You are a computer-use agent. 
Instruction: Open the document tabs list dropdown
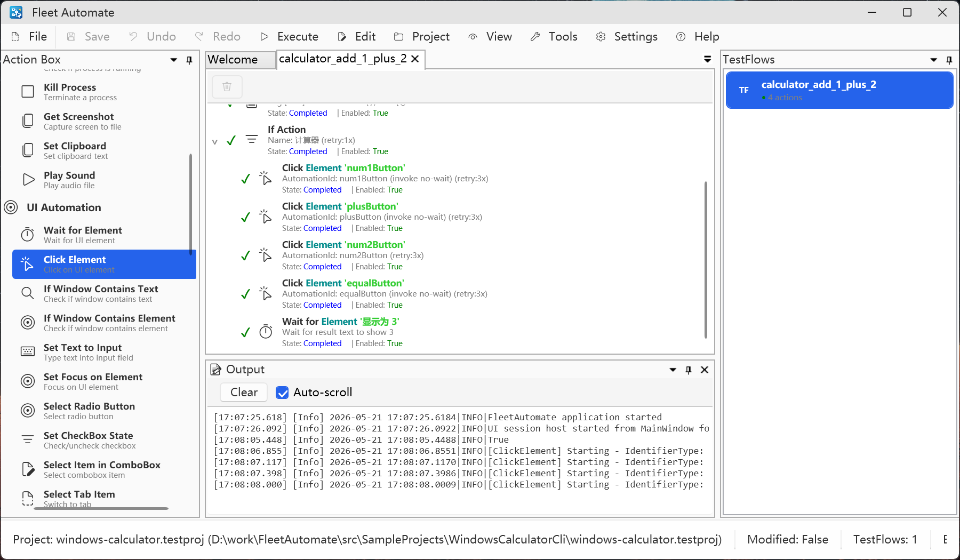pyautogui.click(x=708, y=59)
